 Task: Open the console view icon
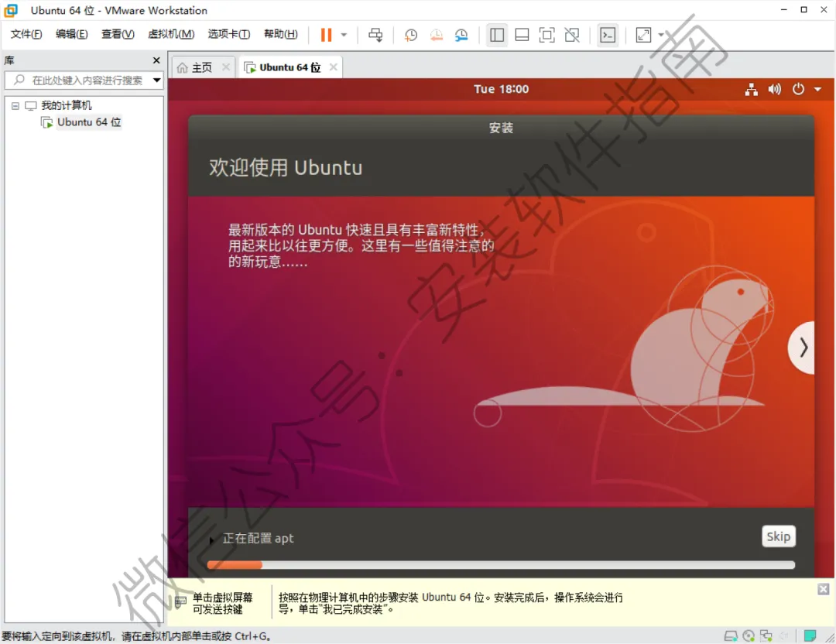click(608, 35)
